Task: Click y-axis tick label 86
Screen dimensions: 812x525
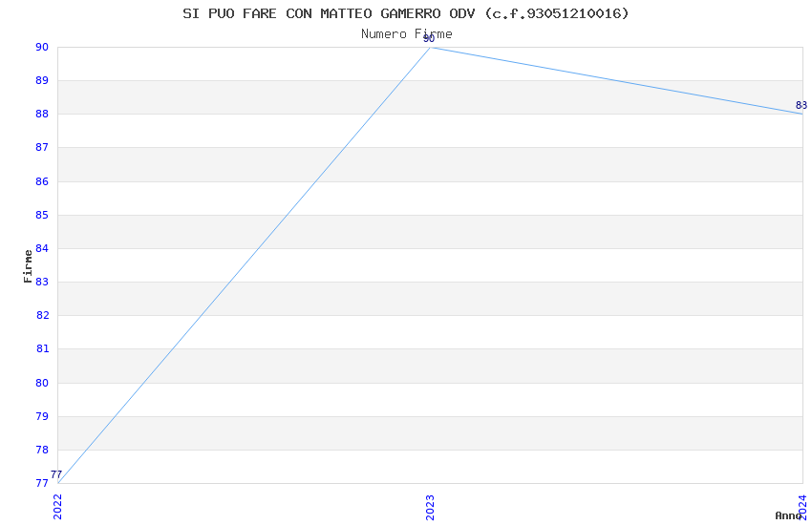Action: [42, 181]
